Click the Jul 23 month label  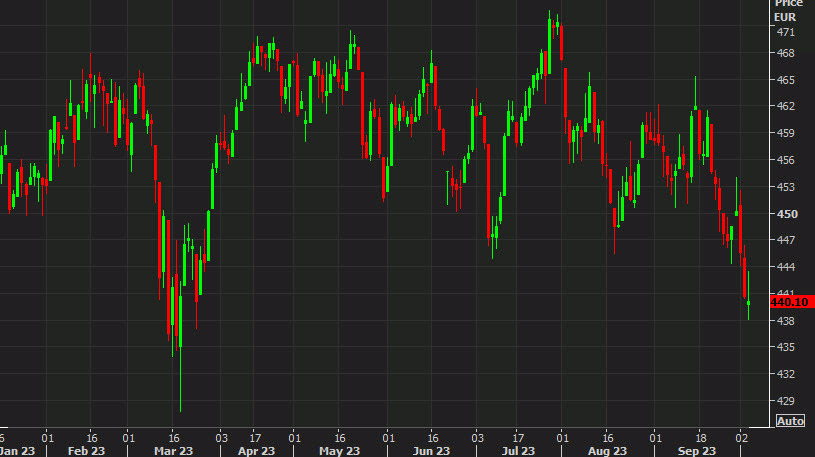[518, 451]
